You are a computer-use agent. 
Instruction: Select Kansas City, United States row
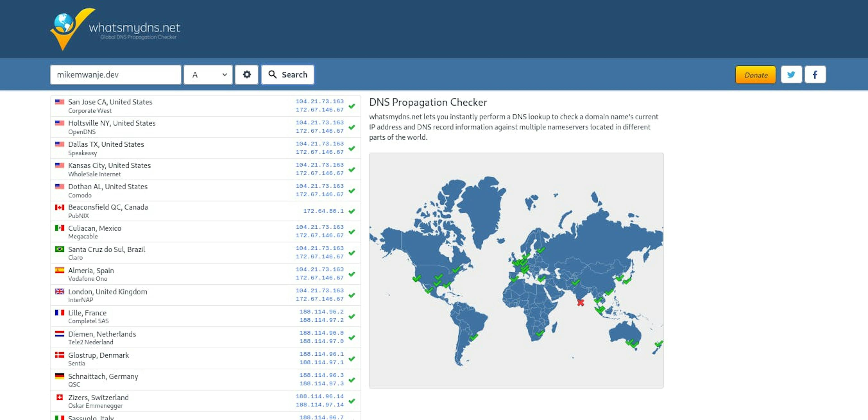click(x=205, y=169)
